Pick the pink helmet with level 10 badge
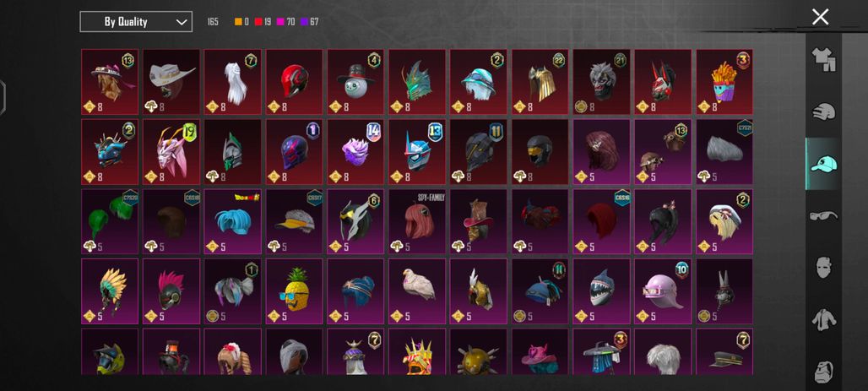The width and height of the screenshot is (868, 391). pyautogui.click(x=663, y=291)
